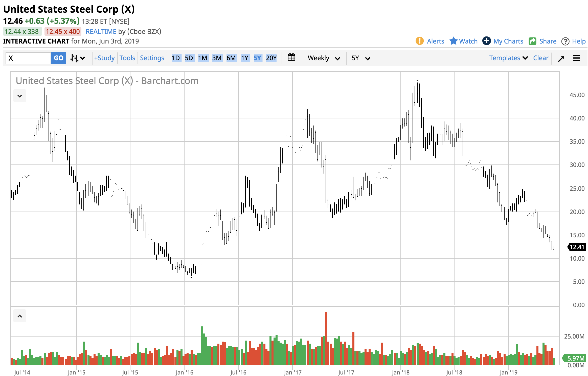Click the United States Steel Corp heading

pos(69,9)
